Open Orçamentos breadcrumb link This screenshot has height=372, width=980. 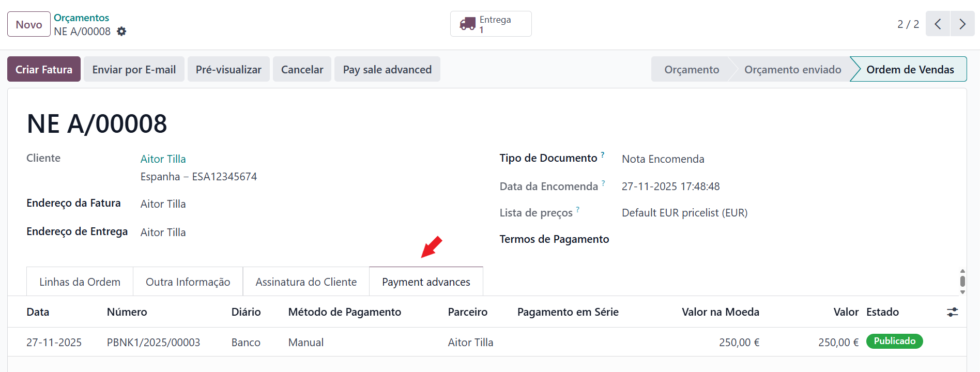click(x=81, y=18)
